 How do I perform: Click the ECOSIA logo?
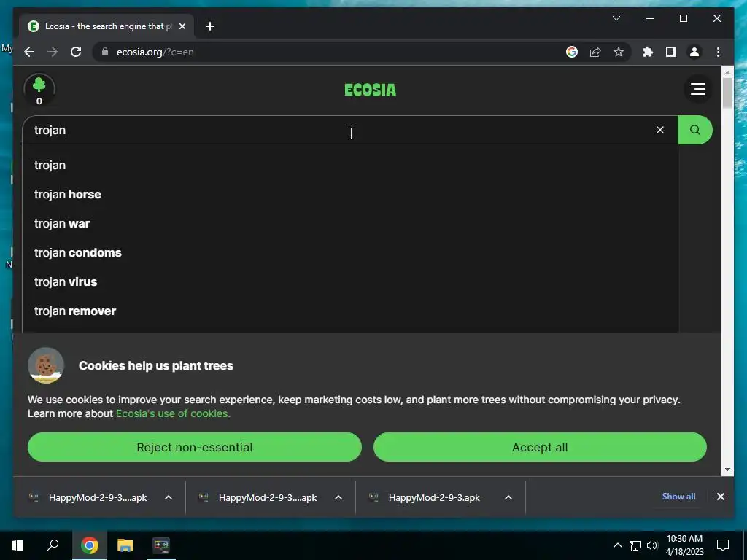pos(370,90)
